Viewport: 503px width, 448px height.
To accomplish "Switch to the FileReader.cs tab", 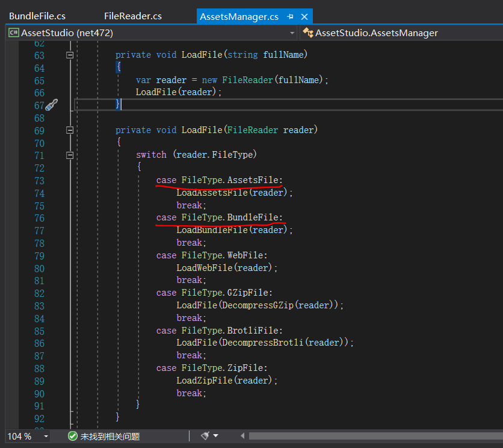I will click(x=132, y=16).
